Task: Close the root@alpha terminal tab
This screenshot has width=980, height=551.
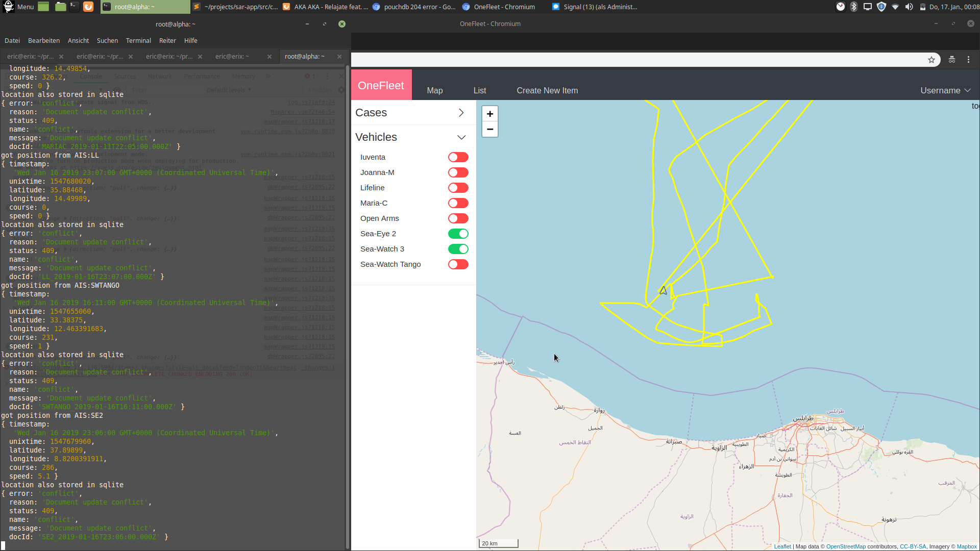Action: click(339, 57)
